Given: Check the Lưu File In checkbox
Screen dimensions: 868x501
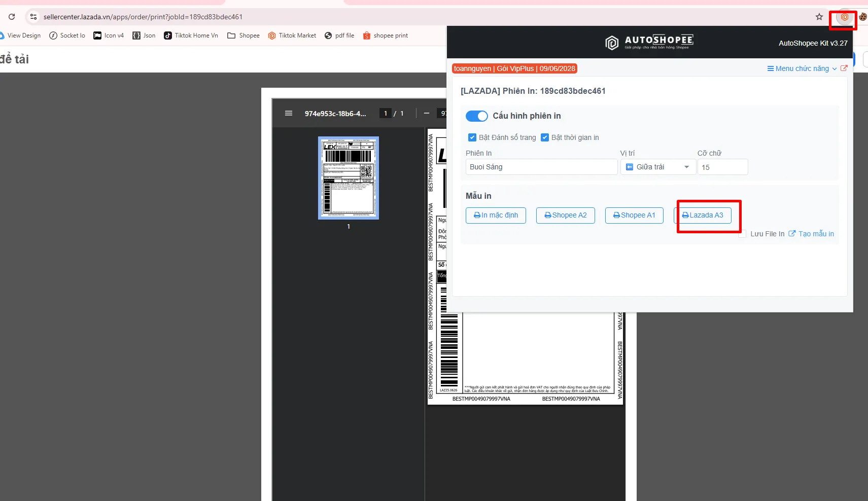Looking at the screenshot, I should point(742,234).
